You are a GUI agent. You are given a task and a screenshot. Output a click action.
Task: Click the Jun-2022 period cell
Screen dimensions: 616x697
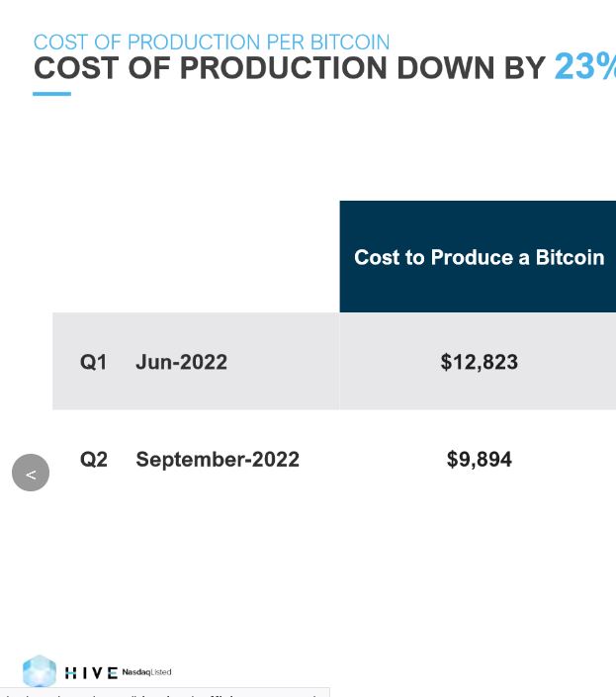pyautogui.click(x=181, y=362)
